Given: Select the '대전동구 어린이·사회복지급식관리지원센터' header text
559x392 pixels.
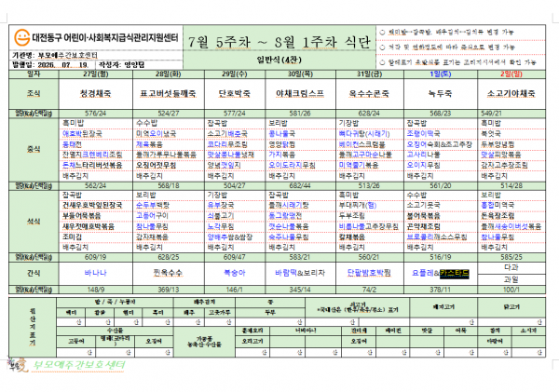Looking at the screenshot, I should pos(105,38).
